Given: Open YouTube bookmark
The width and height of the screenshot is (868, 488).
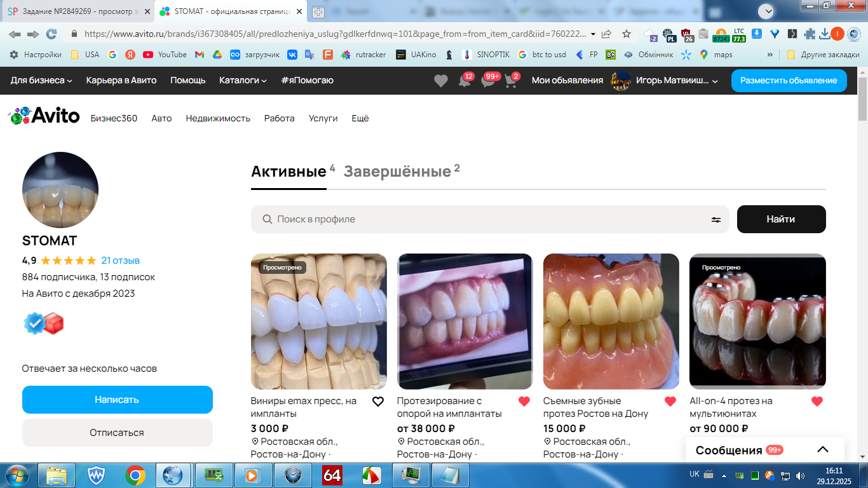Looking at the screenshot, I should [x=165, y=55].
